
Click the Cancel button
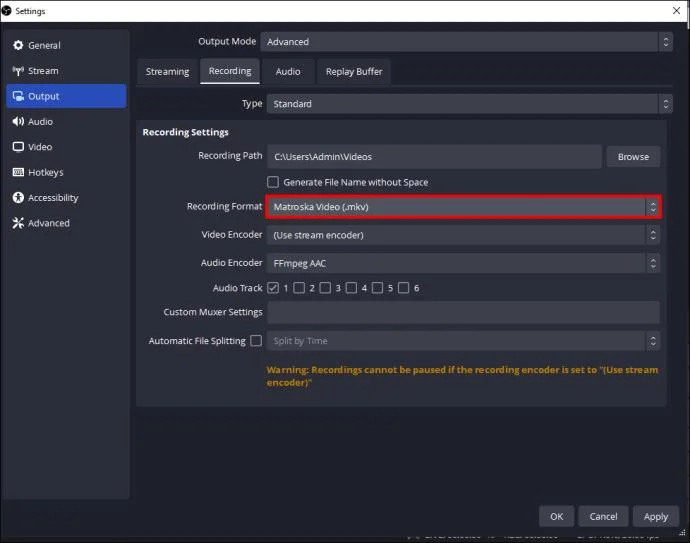[x=603, y=516]
